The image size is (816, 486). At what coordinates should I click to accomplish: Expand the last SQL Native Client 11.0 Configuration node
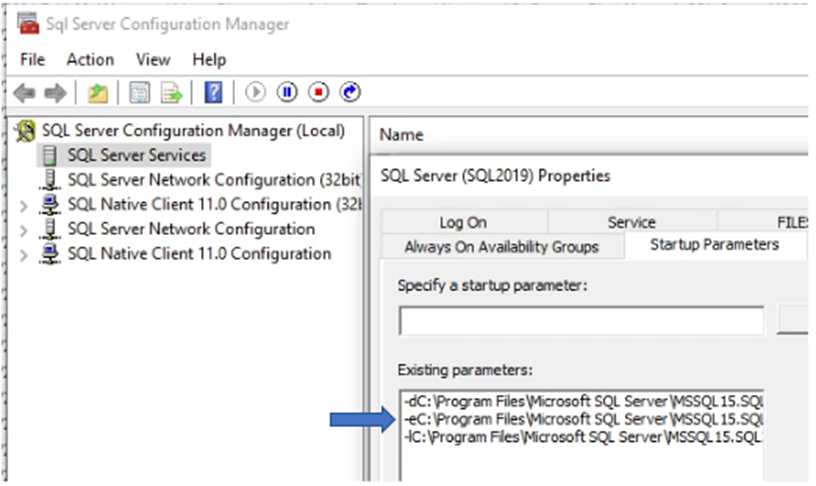pyautogui.click(x=24, y=254)
